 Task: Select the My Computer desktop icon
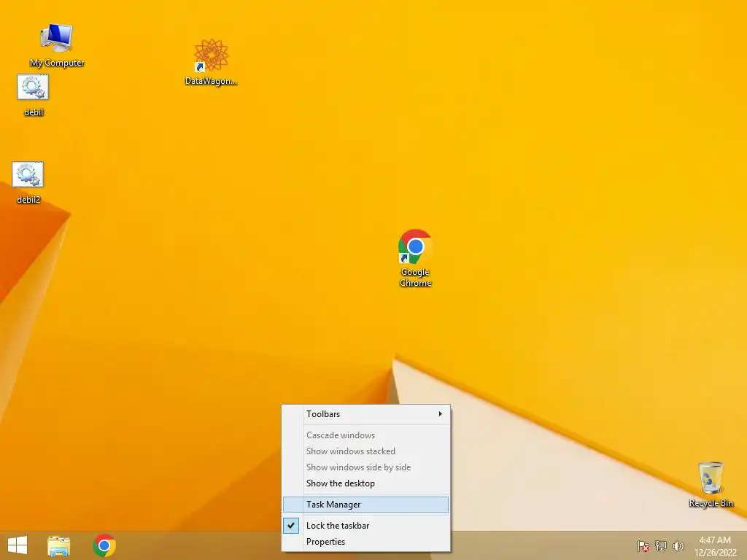(x=56, y=45)
